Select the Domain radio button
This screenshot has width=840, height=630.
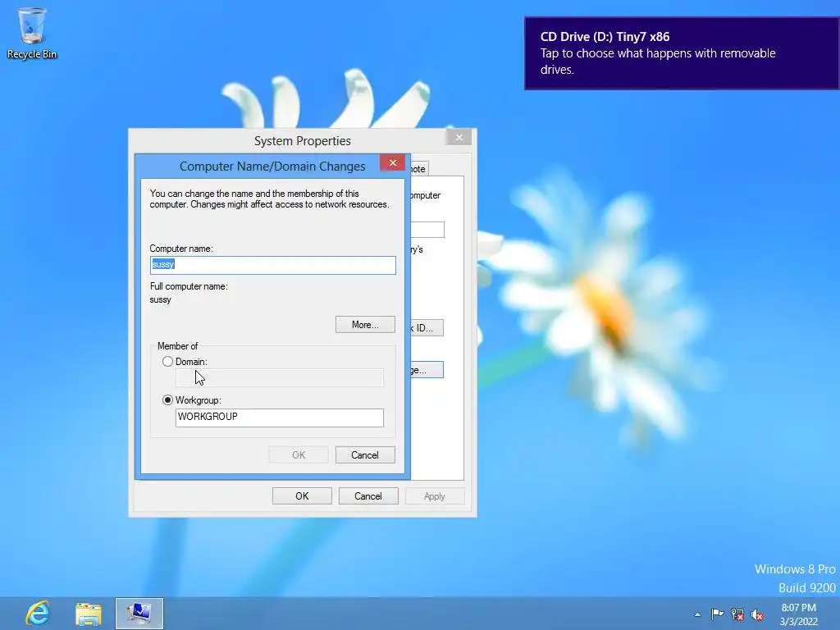coord(167,362)
